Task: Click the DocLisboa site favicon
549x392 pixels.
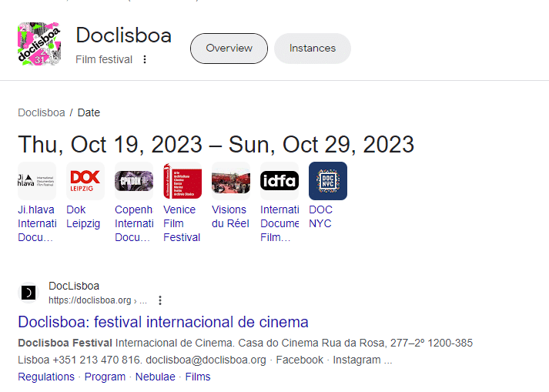Action: click(28, 293)
